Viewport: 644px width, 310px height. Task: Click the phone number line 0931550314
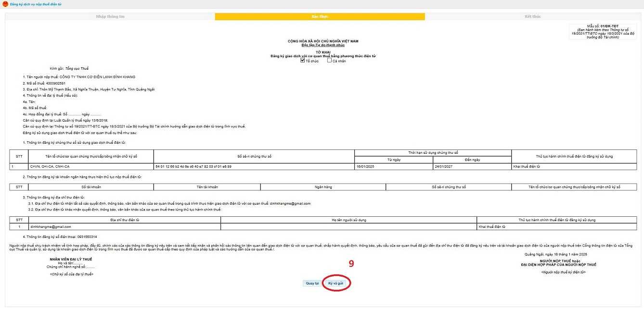click(x=60, y=236)
